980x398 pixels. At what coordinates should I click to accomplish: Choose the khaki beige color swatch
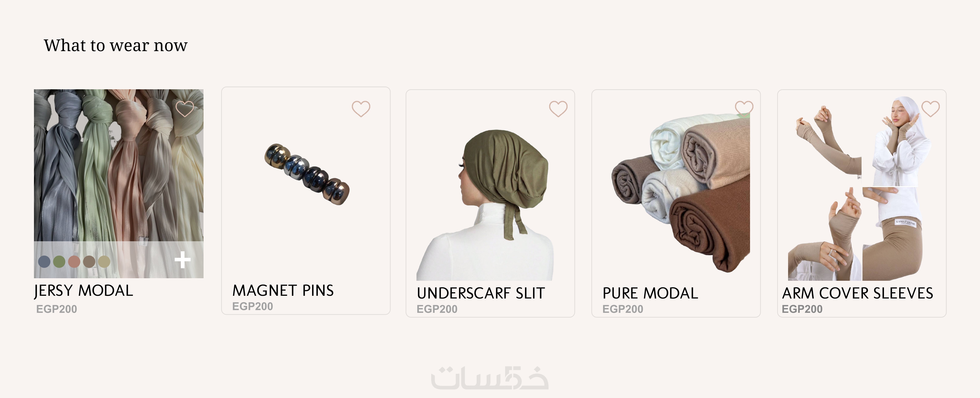104,262
